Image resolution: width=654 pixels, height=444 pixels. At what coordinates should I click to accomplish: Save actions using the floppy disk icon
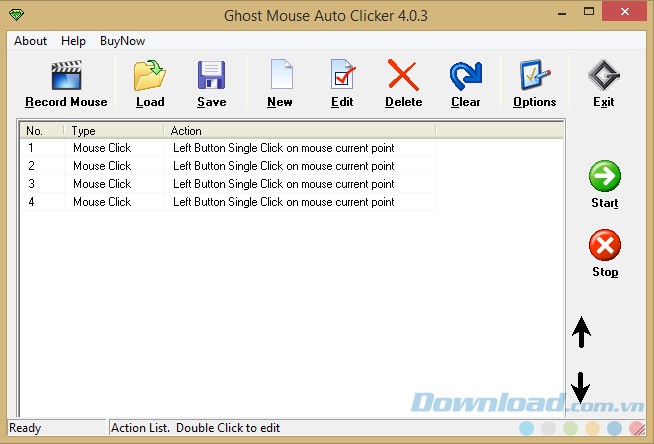click(211, 75)
